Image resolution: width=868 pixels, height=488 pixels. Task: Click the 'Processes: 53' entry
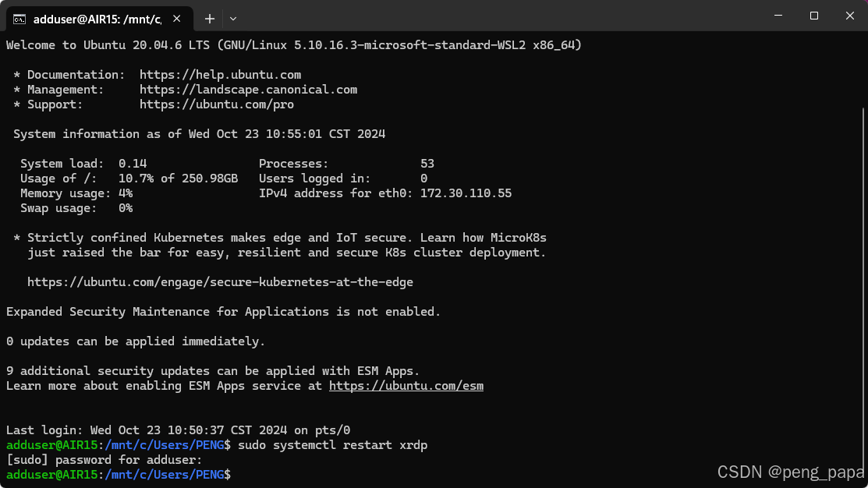click(x=346, y=164)
